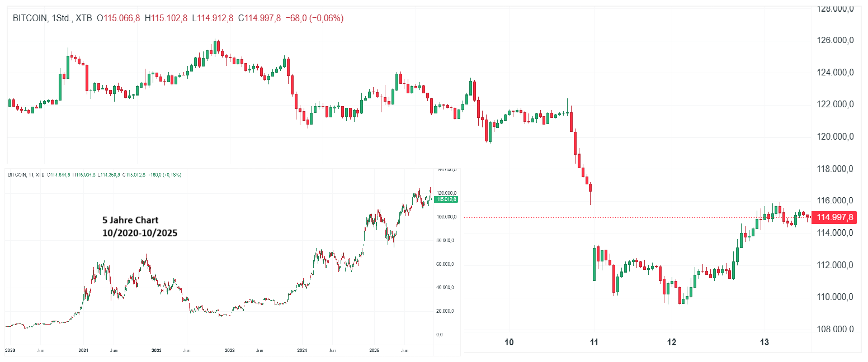Screen dimensions: 868x362
Task: Click the low value L114.912,8 in header
Action: tap(213, 18)
